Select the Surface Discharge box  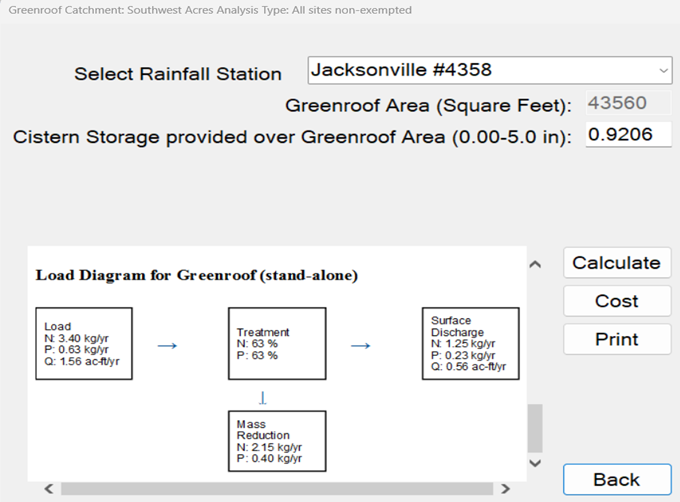pos(469,343)
